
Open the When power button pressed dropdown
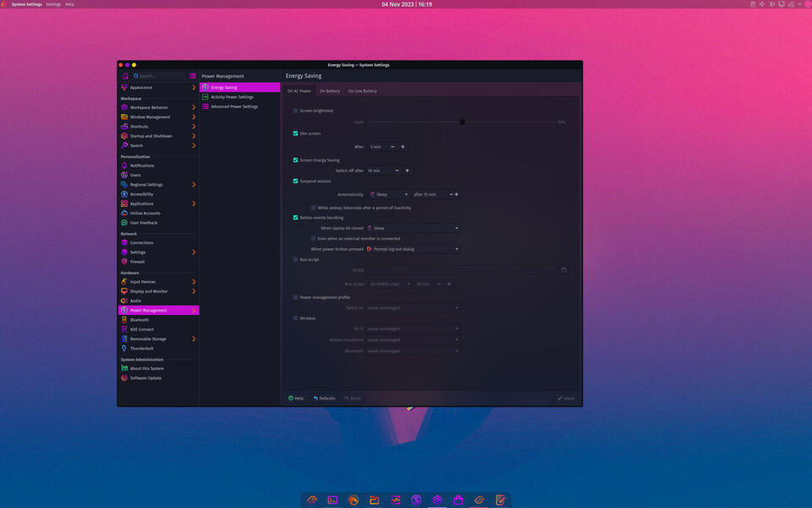pyautogui.click(x=413, y=249)
